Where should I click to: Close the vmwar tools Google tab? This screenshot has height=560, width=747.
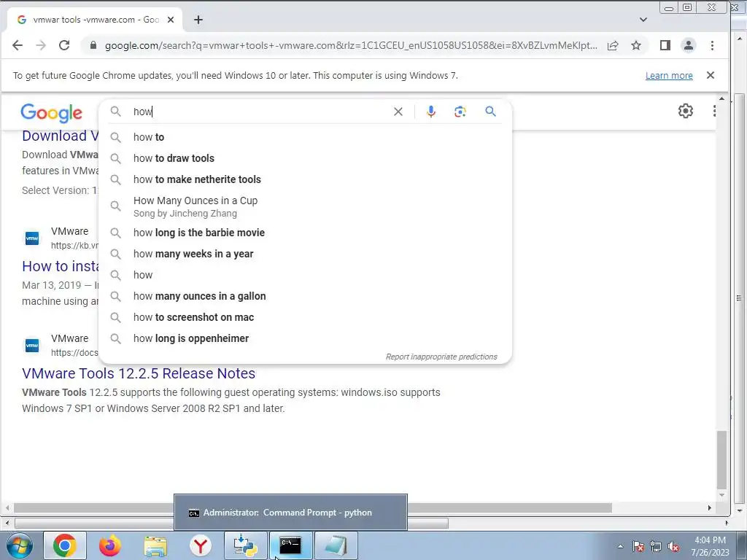tap(171, 20)
